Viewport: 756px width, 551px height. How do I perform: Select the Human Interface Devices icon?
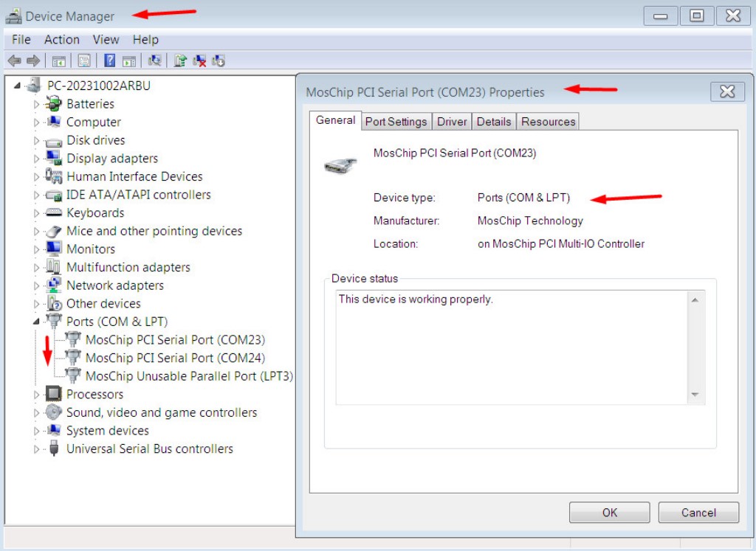coord(53,176)
